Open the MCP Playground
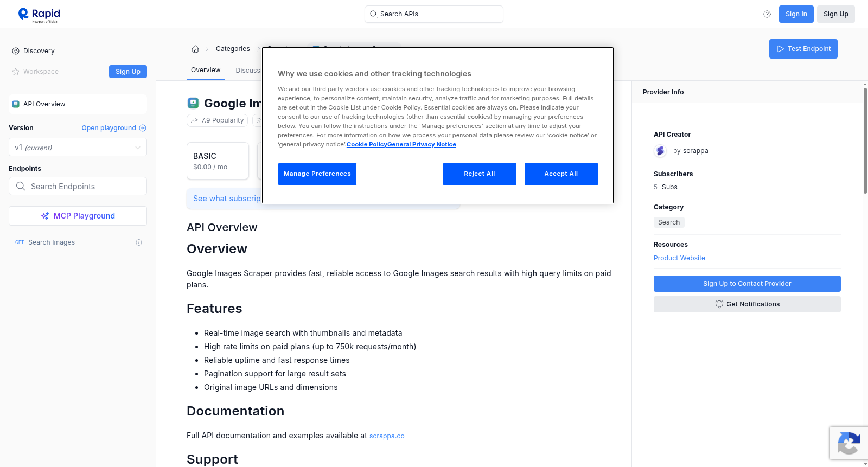 tap(78, 216)
